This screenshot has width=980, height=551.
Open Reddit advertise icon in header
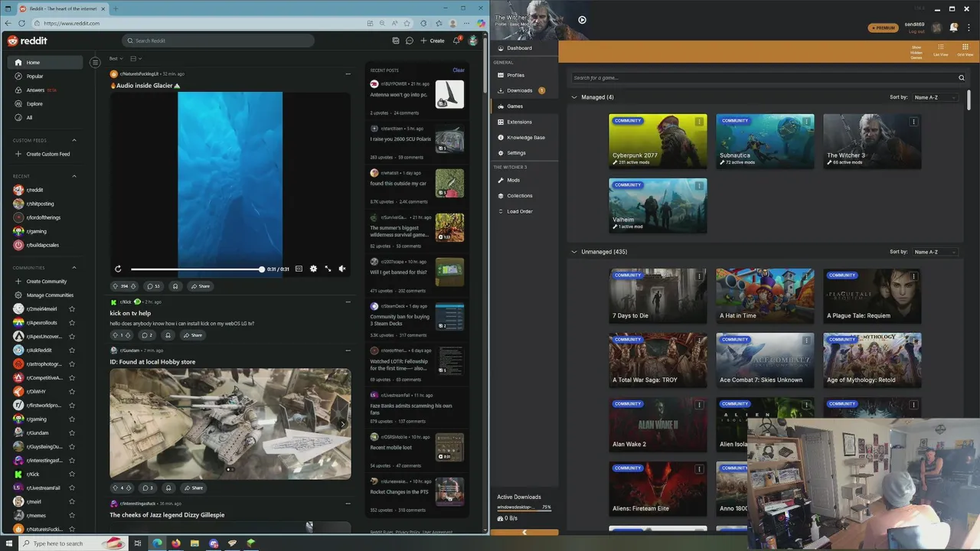[x=395, y=41]
